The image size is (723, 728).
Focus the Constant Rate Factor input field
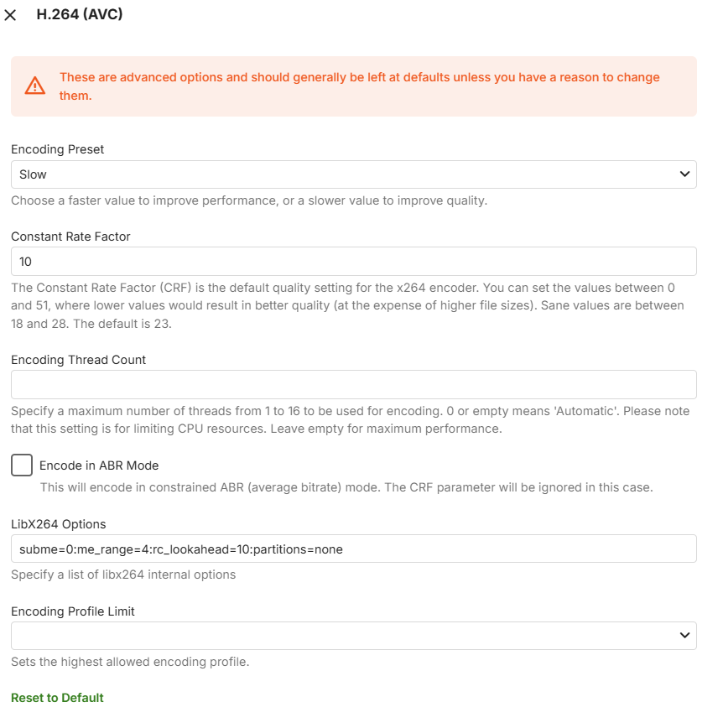(353, 262)
